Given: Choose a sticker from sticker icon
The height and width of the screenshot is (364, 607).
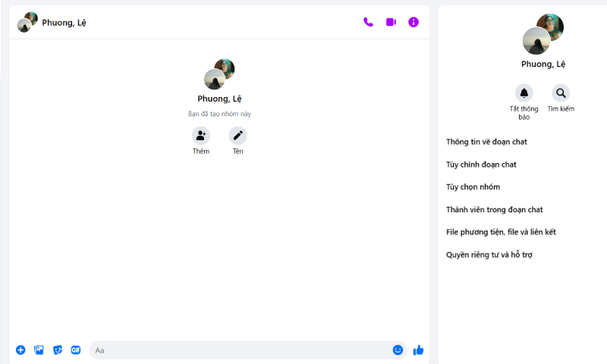Looking at the screenshot, I should click(58, 350).
